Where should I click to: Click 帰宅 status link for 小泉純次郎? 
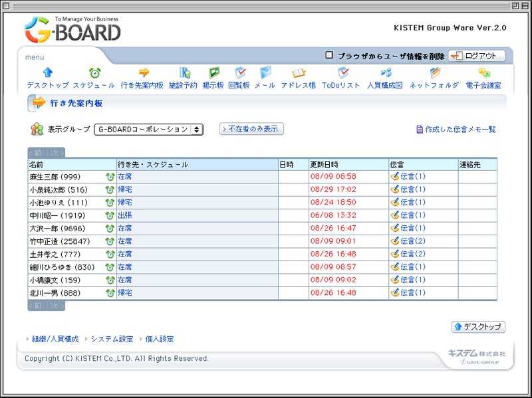point(125,189)
